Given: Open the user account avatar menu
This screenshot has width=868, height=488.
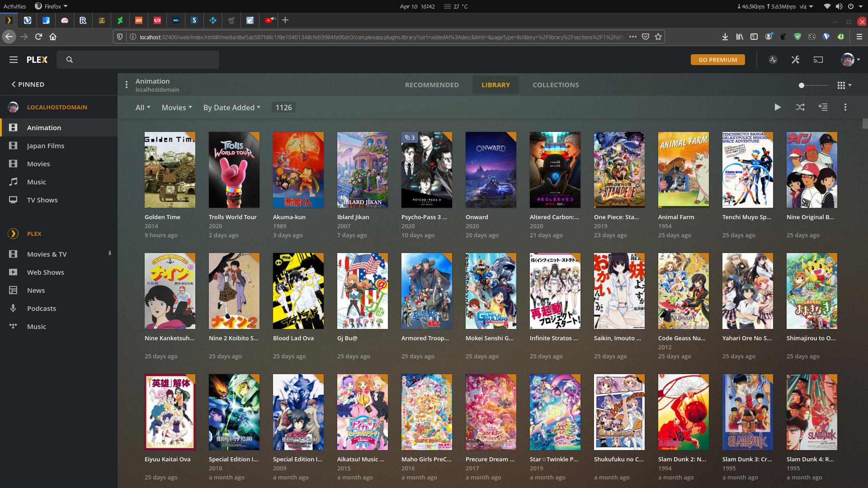Looking at the screenshot, I should [850, 60].
